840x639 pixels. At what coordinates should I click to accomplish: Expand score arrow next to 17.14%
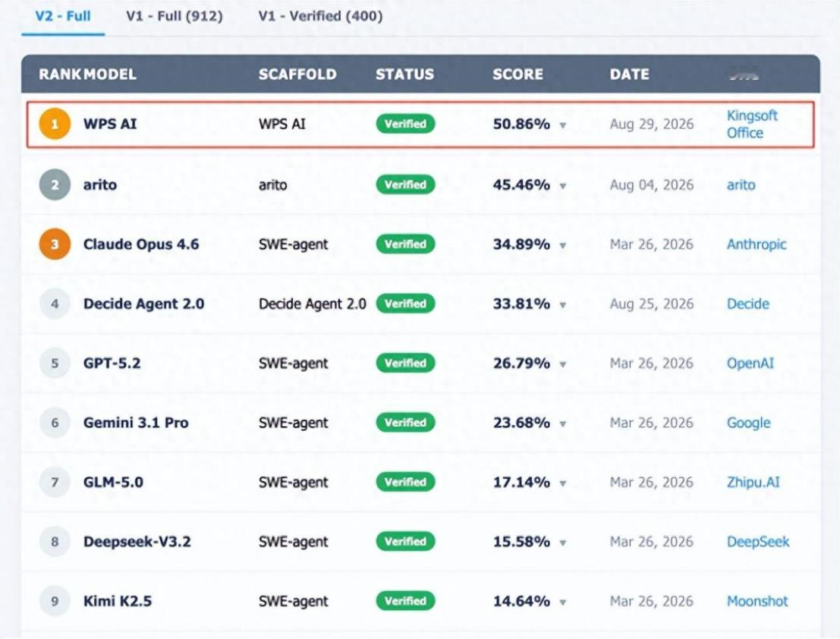563,483
